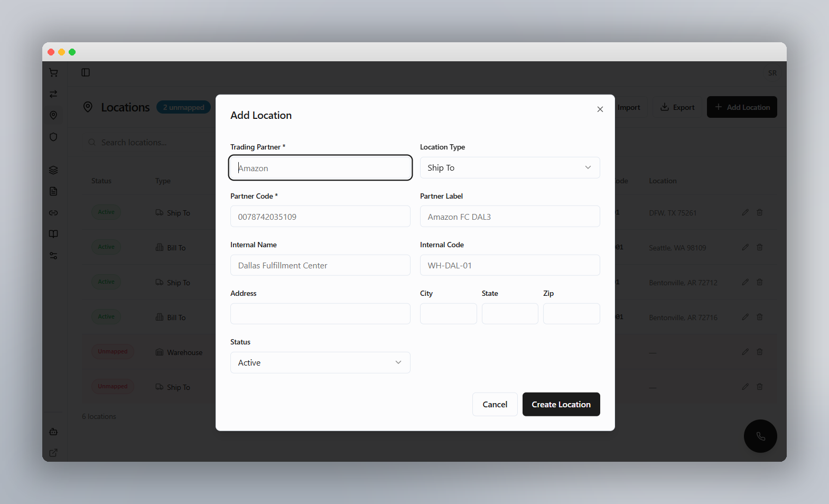Delete the unmapped Warehouse row
The image size is (829, 504).
coord(760,352)
